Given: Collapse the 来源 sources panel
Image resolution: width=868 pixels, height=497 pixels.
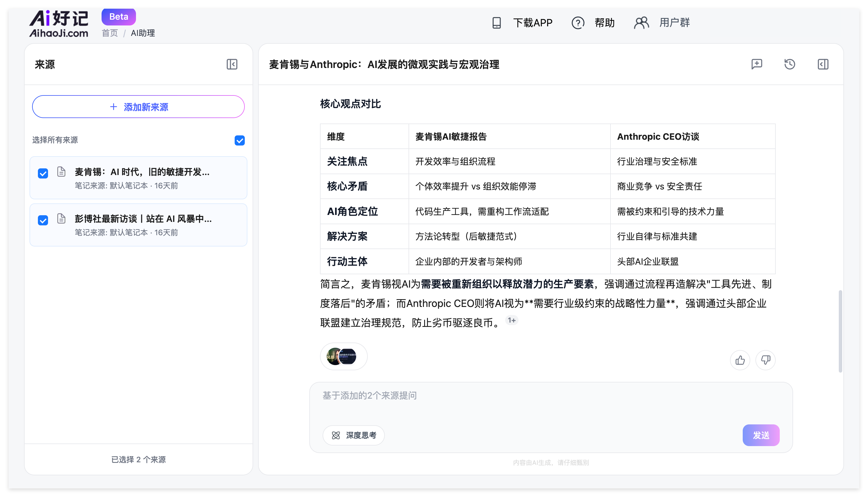Looking at the screenshot, I should 232,64.
